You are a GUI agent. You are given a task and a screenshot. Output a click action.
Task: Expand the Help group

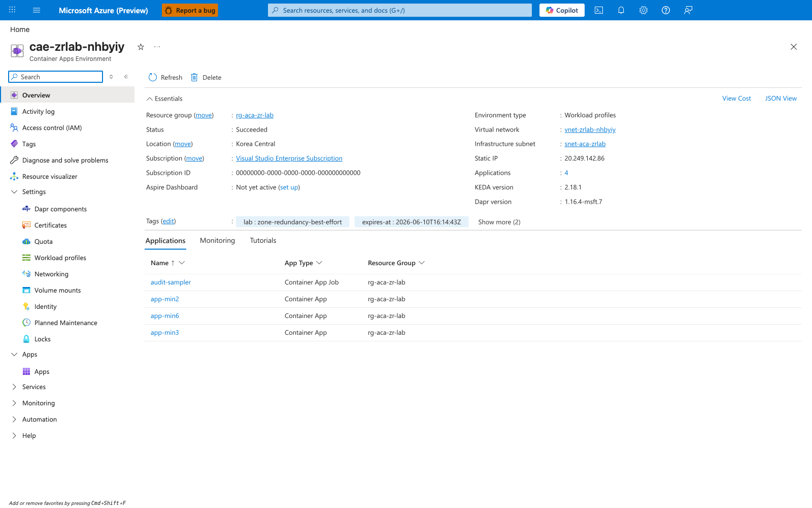[14, 436]
